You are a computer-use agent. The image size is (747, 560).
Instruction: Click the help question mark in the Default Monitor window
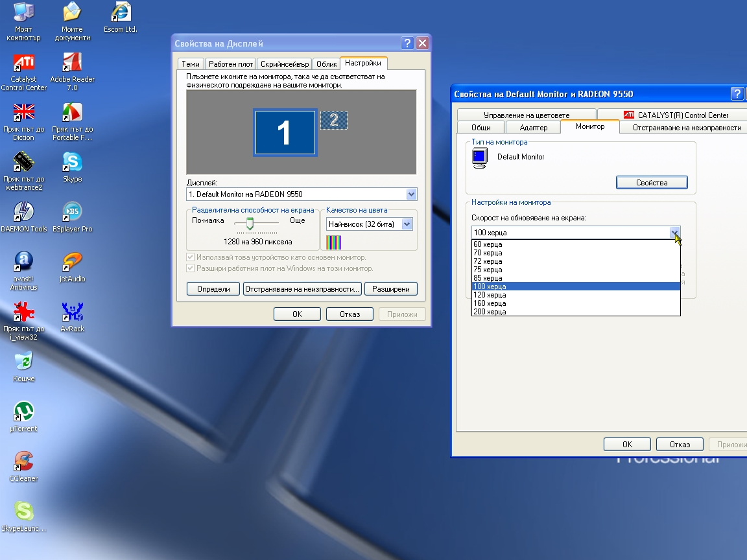tap(737, 94)
